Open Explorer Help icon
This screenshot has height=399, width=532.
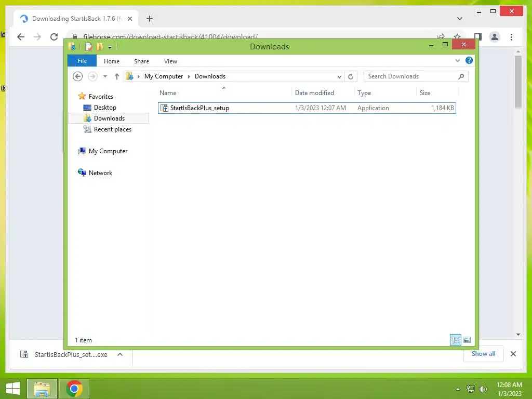click(x=469, y=60)
